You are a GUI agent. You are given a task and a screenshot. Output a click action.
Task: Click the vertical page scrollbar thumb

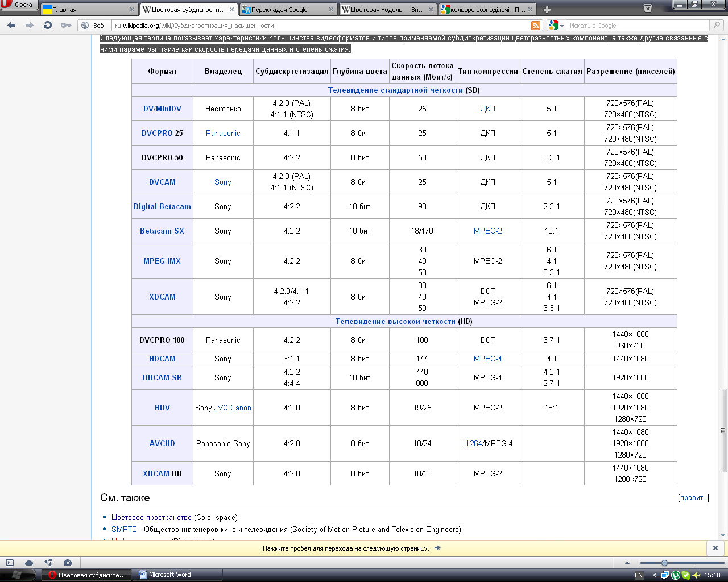click(x=723, y=430)
